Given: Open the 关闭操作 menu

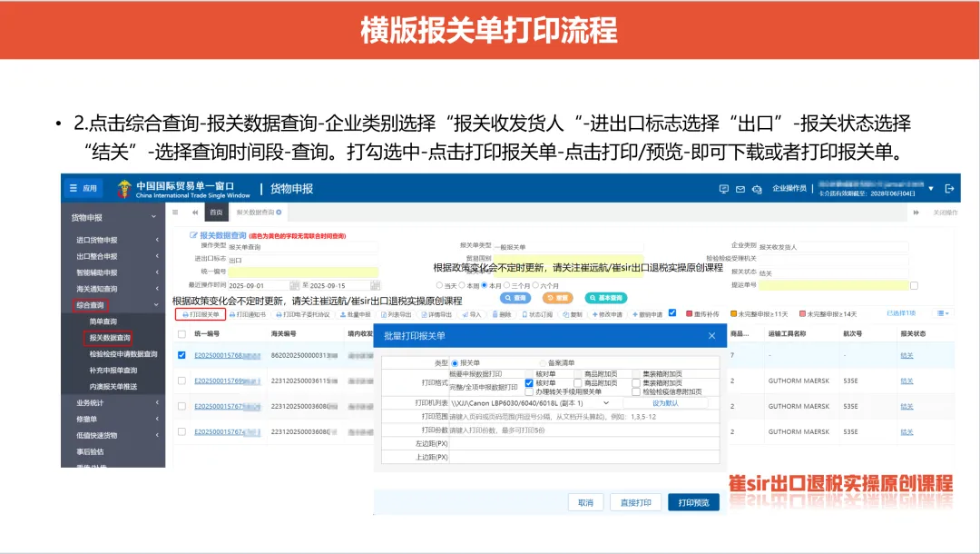Looking at the screenshot, I should click(x=945, y=213).
